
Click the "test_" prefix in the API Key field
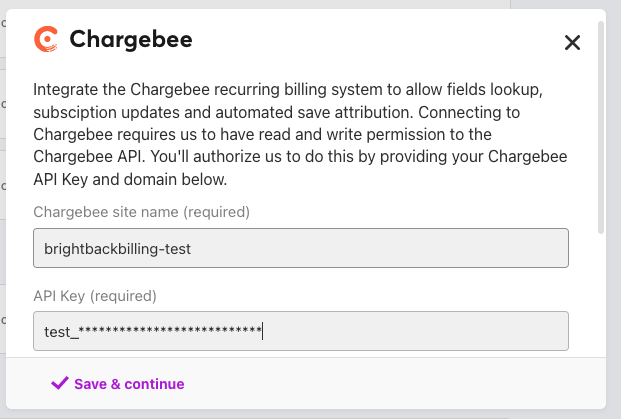[x=61, y=332]
